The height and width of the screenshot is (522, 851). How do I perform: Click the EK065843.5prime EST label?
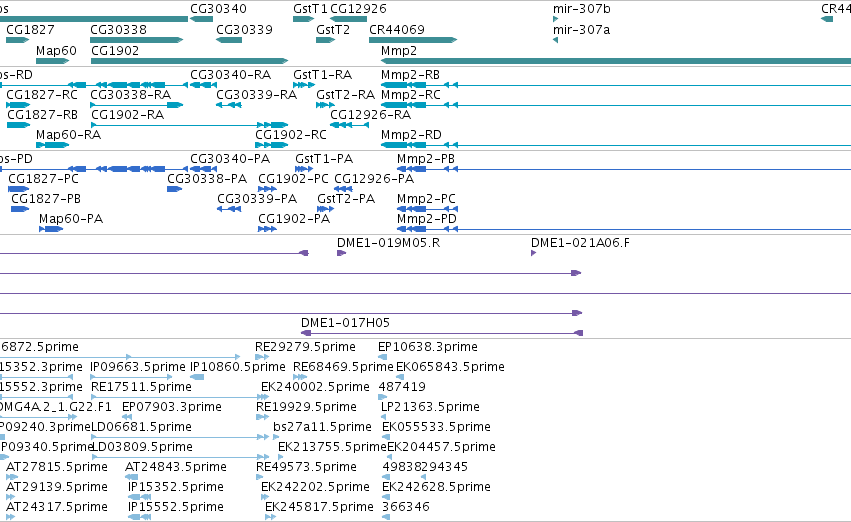[x=450, y=367]
